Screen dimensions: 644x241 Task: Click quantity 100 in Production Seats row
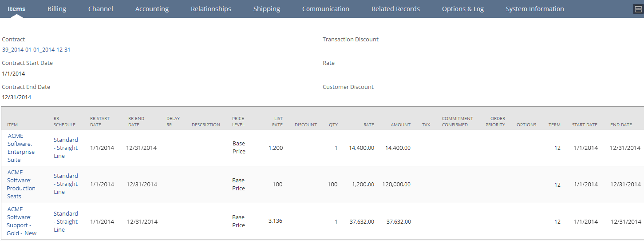point(332,185)
